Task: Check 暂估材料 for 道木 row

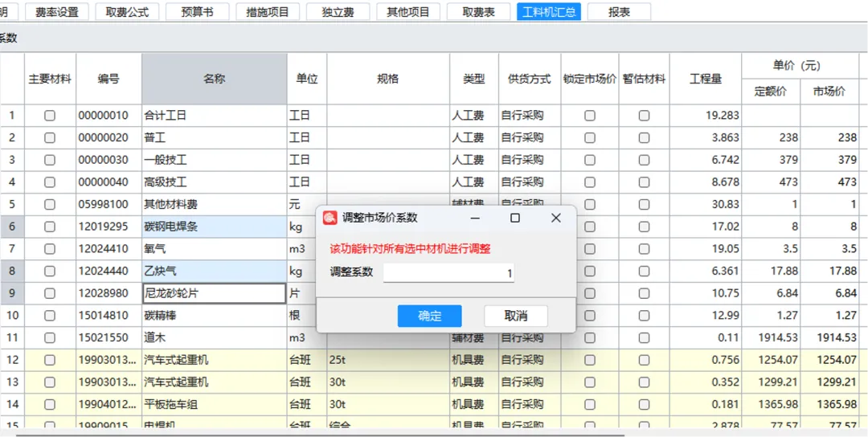Action: pyautogui.click(x=644, y=337)
